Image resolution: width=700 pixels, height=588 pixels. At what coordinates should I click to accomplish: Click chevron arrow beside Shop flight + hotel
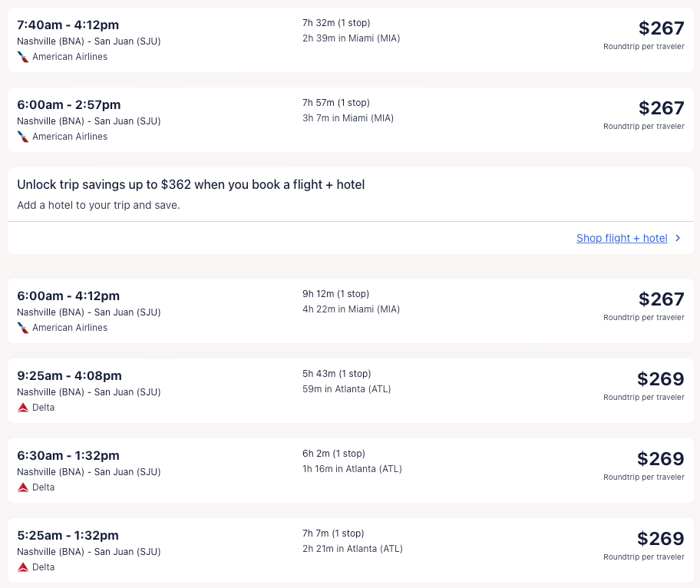[x=678, y=238]
